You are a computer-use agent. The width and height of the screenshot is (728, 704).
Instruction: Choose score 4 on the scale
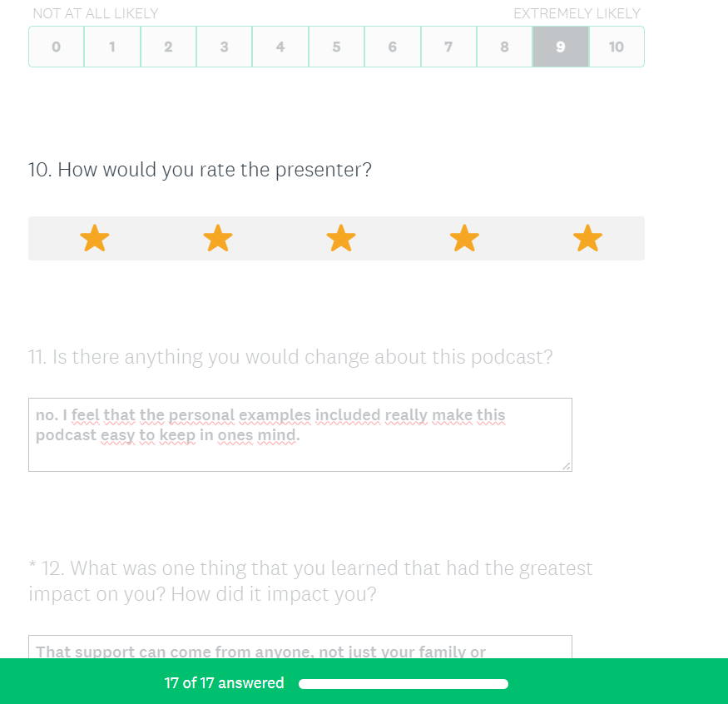[x=280, y=47]
